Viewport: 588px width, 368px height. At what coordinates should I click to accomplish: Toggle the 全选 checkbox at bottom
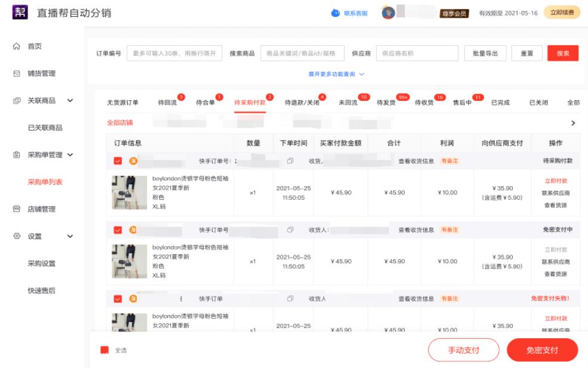coord(104,350)
